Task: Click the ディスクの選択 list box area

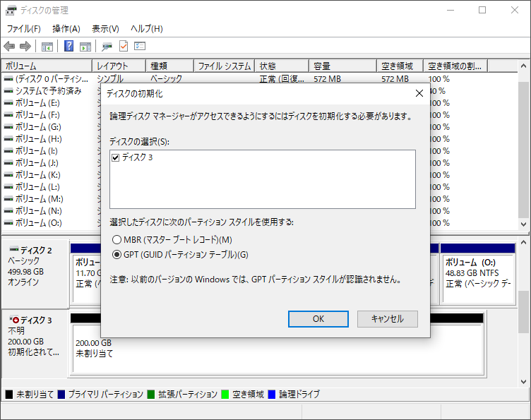Action: click(263, 179)
